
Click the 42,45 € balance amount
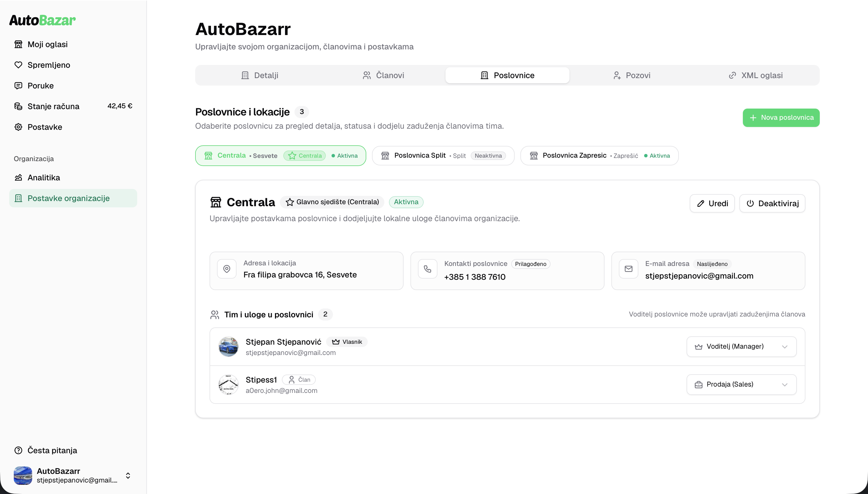tap(120, 106)
